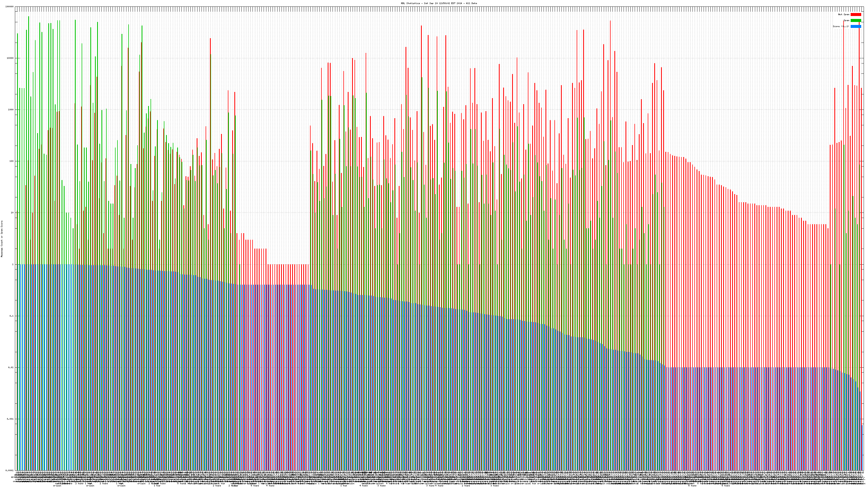Click the red Not Spam legend swatch

(856, 14)
